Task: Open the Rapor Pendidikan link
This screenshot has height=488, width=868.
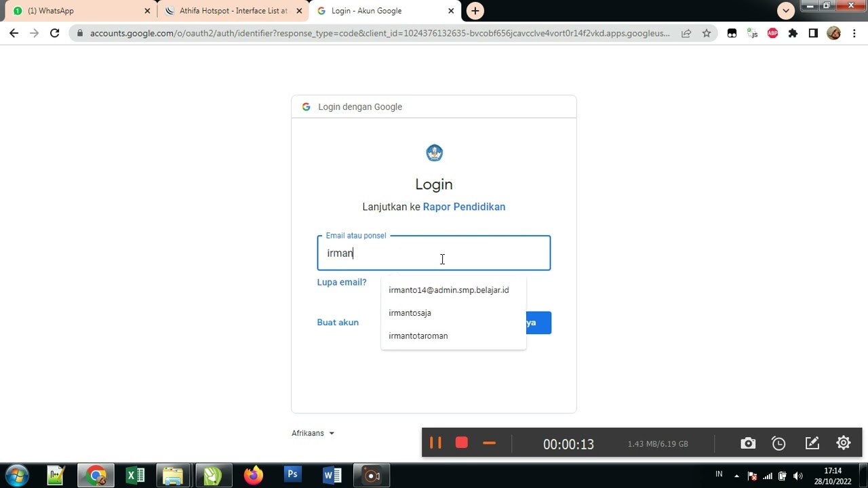Action: pyautogui.click(x=464, y=207)
